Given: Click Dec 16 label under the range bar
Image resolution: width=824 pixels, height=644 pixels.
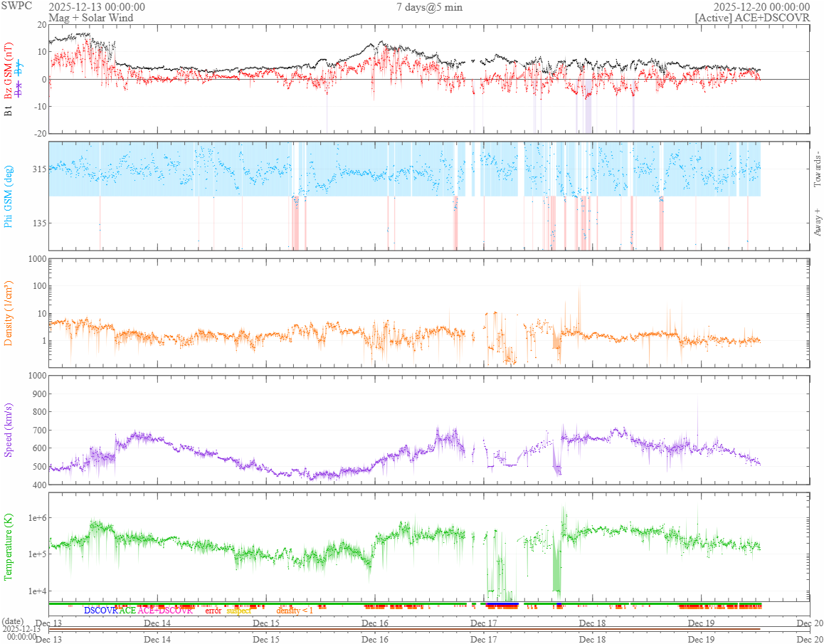Looking at the screenshot, I should (x=375, y=639).
